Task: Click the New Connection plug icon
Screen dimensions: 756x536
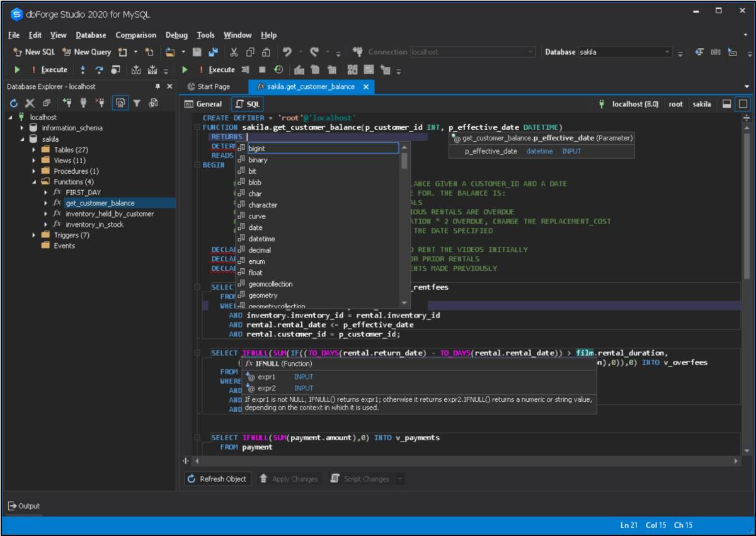Action: [67, 103]
